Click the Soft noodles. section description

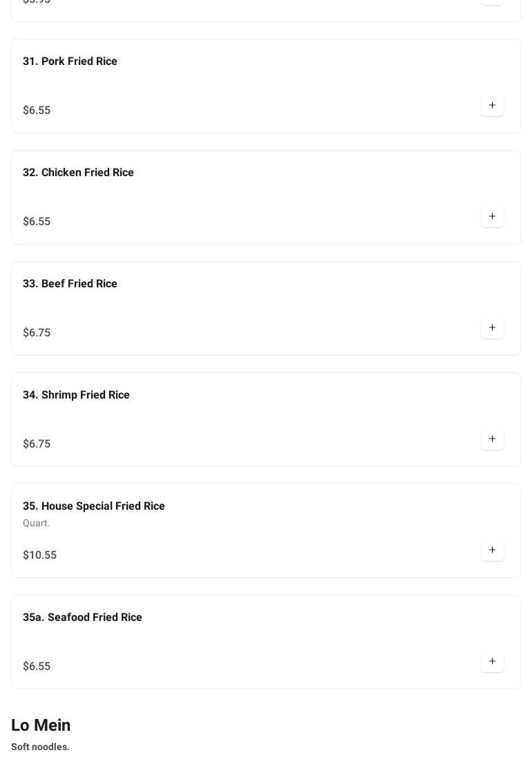40,747
